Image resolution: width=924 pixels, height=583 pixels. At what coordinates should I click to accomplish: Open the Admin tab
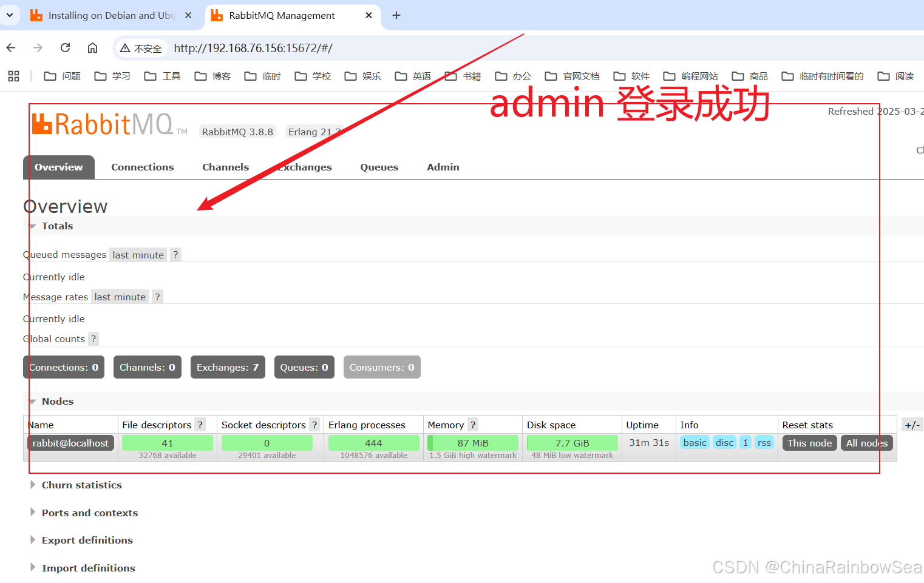(x=443, y=167)
